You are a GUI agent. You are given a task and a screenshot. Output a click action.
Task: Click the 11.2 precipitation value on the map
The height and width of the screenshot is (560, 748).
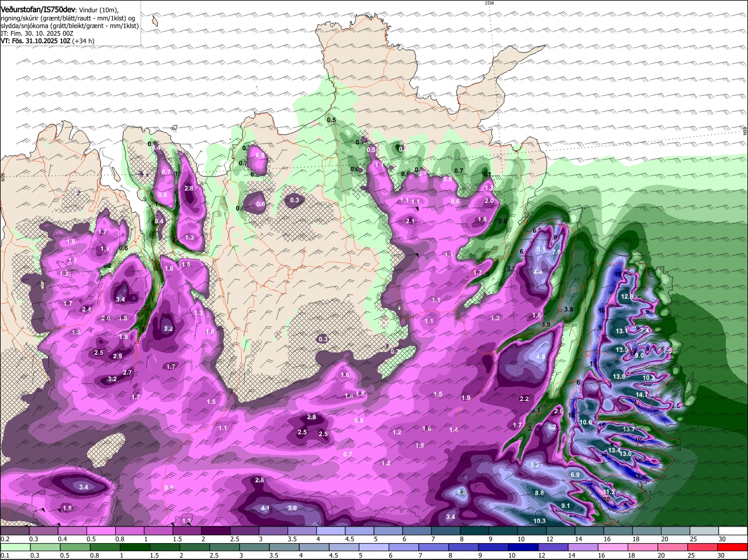[608, 492]
